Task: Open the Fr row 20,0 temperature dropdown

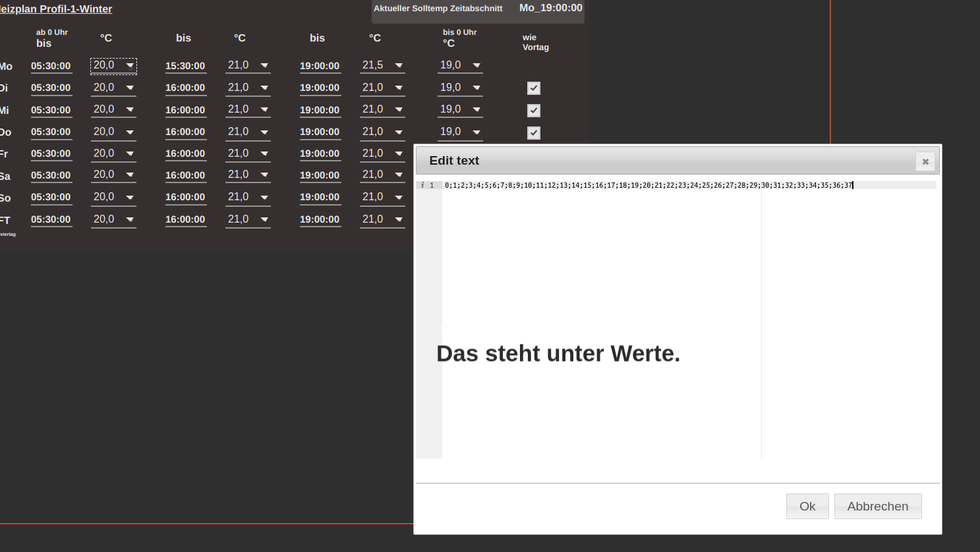Action: (x=113, y=153)
